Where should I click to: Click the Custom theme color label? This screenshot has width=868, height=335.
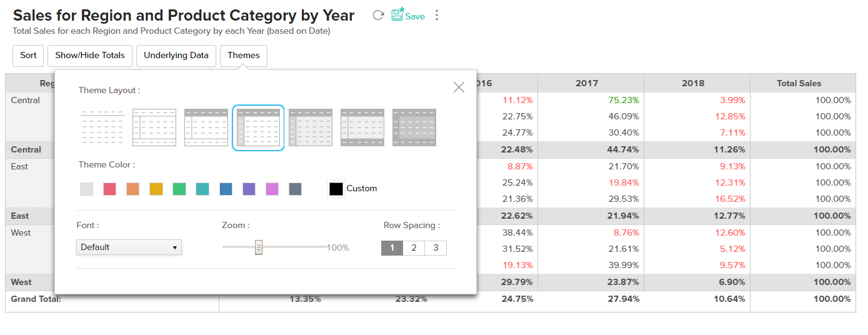(361, 189)
